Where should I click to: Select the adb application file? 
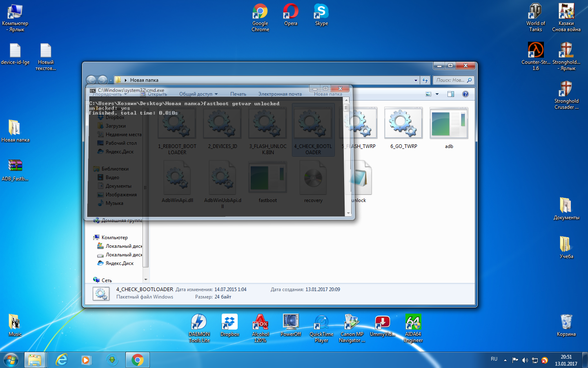tap(449, 125)
